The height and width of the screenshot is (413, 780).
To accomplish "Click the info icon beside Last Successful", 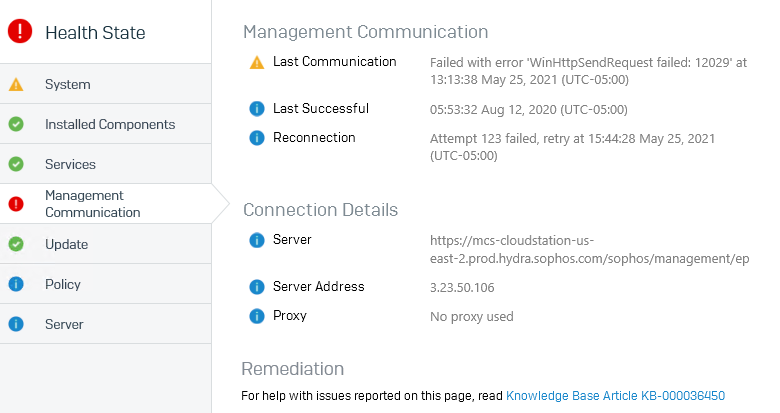I will pos(257,108).
